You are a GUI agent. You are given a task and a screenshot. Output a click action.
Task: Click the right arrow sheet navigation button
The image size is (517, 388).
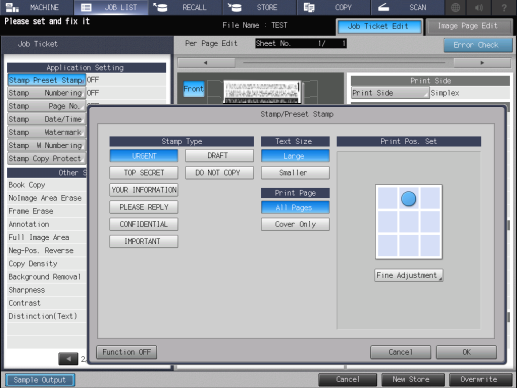pos(482,63)
